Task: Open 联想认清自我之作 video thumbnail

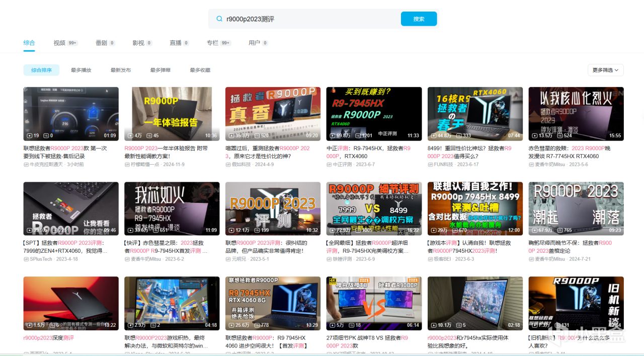Action: pos(475,208)
